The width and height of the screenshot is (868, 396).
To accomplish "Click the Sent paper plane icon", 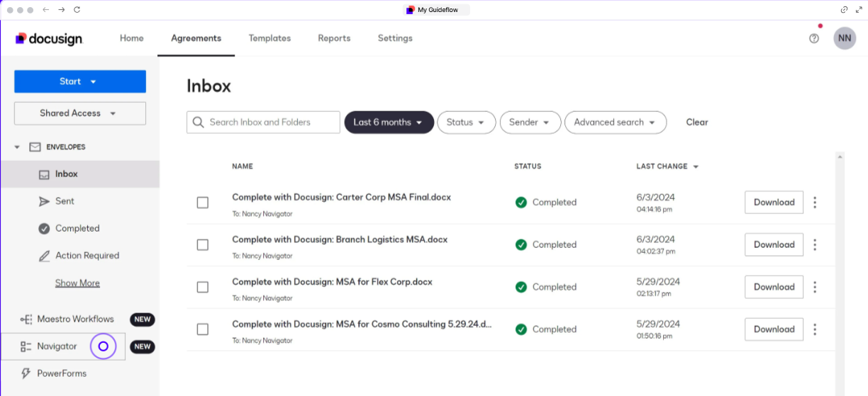I will coord(44,201).
